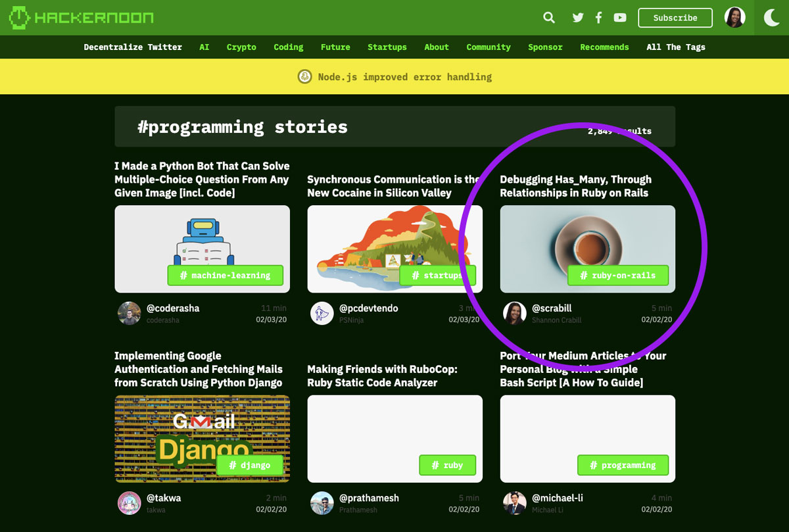
Task: Click the 11 min read time
Action: point(274,308)
